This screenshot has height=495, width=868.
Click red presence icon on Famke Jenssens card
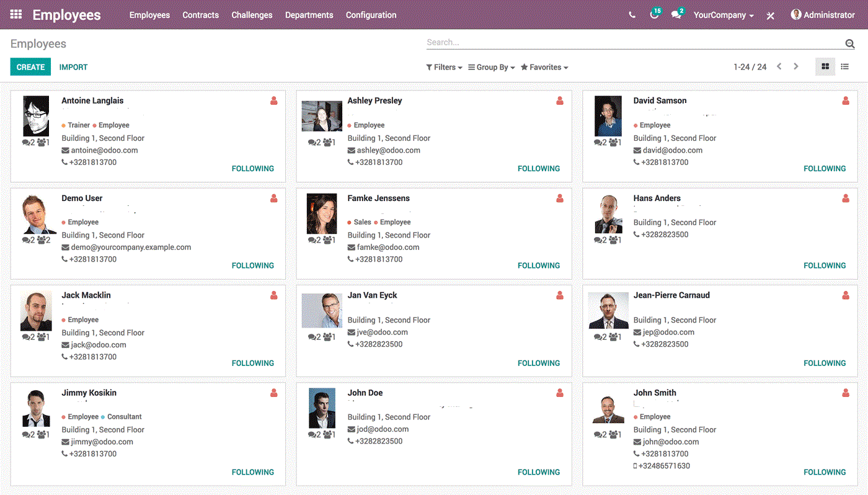560,198
